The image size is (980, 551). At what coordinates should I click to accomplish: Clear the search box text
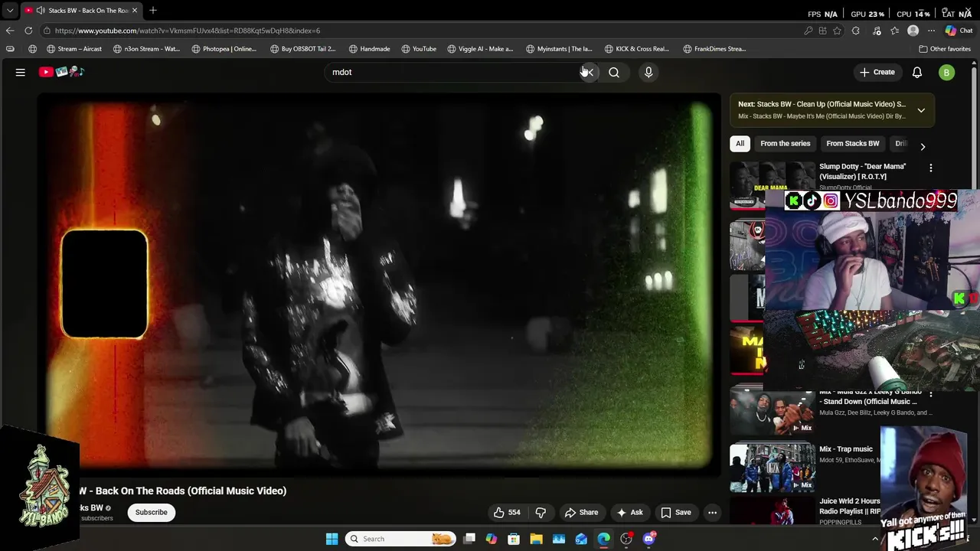pos(588,72)
